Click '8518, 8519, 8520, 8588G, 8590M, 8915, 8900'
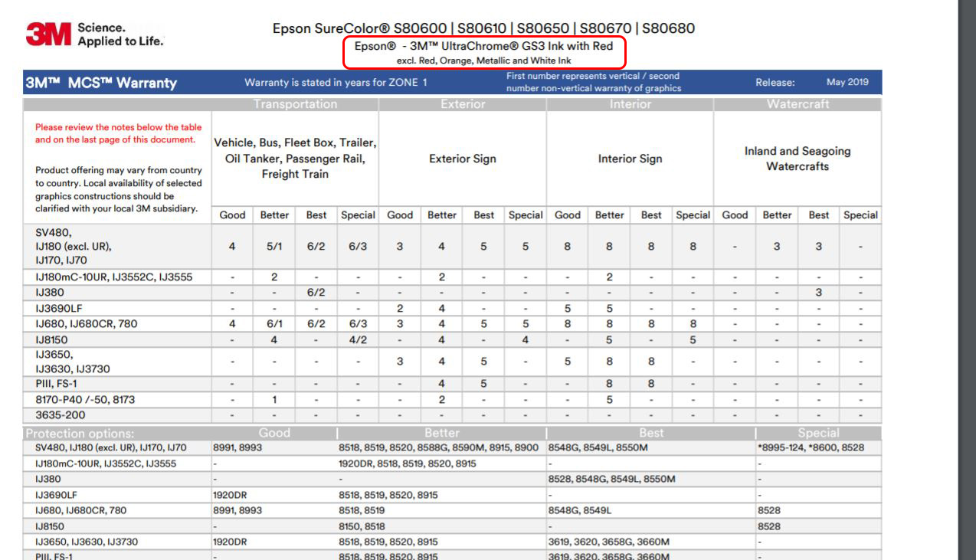This screenshot has height=560, width=976. 439,447
